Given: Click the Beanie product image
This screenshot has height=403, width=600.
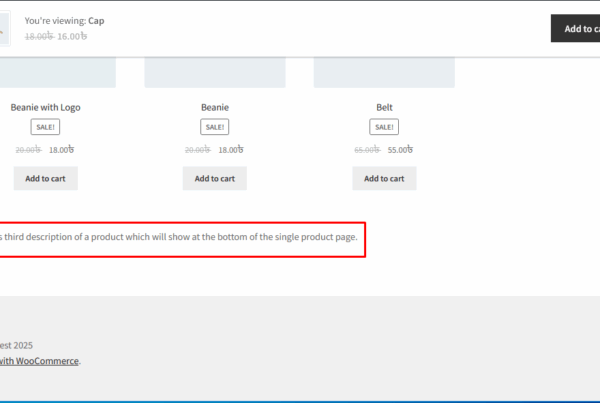Looking at the screenshot, I should 214,73.
